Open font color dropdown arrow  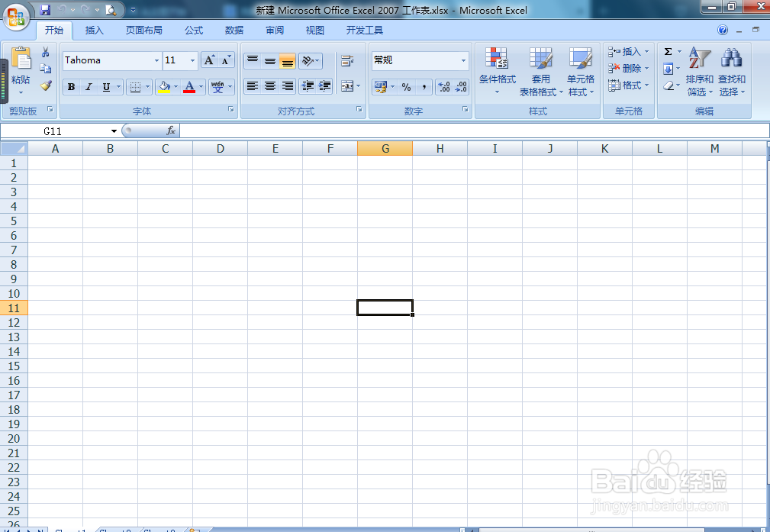(201, 87)
